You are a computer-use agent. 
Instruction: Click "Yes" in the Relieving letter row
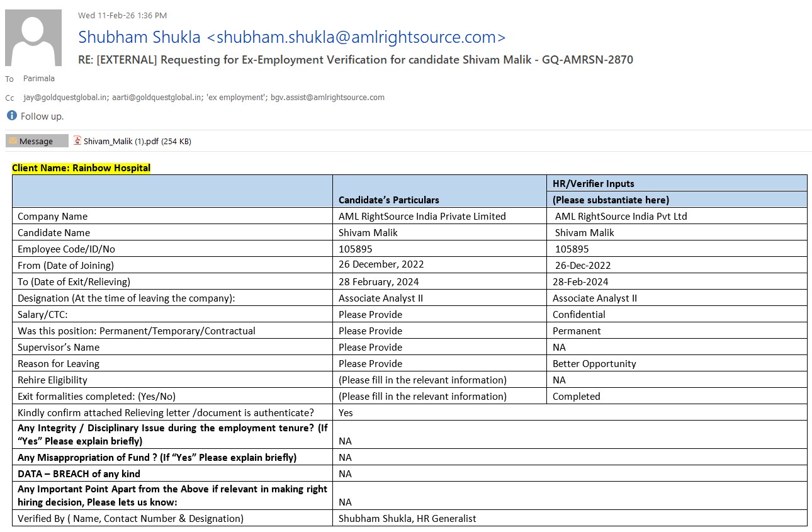pos(346,412)
